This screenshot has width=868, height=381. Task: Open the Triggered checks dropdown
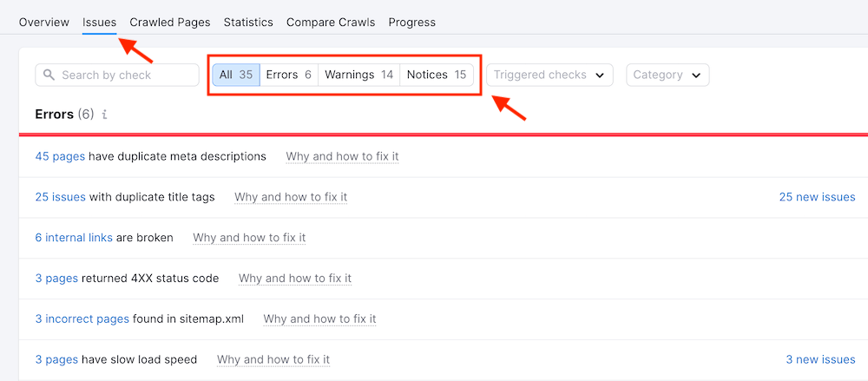pos(550,75)
